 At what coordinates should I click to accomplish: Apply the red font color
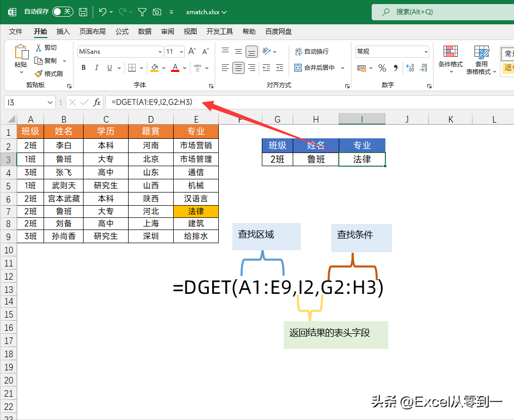click(x=175, y=68)
